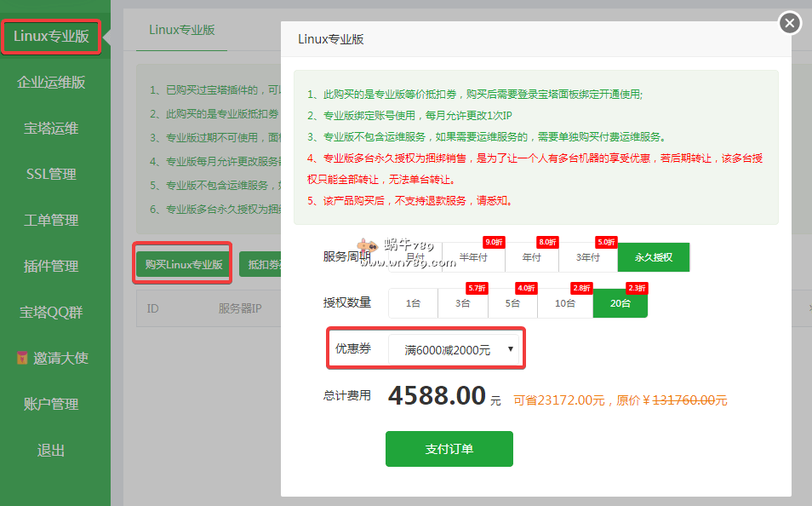Open the SSL管理 section
Viewport: 812px width, 506px height.
(x=51, y=174)
